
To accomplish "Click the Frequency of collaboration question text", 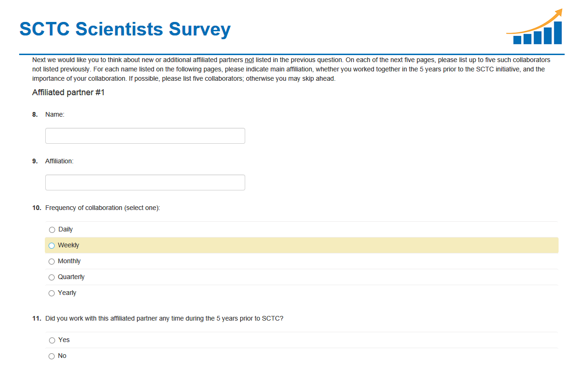I will point(102,208).
